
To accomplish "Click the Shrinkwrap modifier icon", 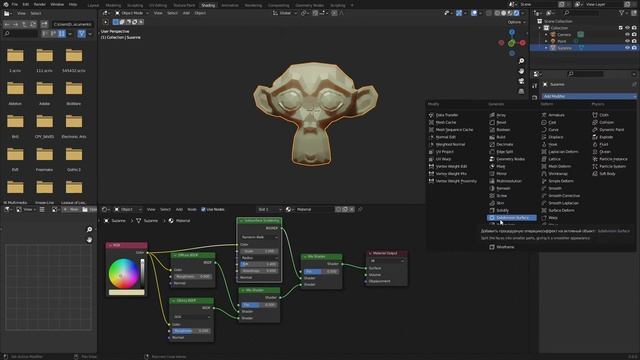I will tap(544, 174).
